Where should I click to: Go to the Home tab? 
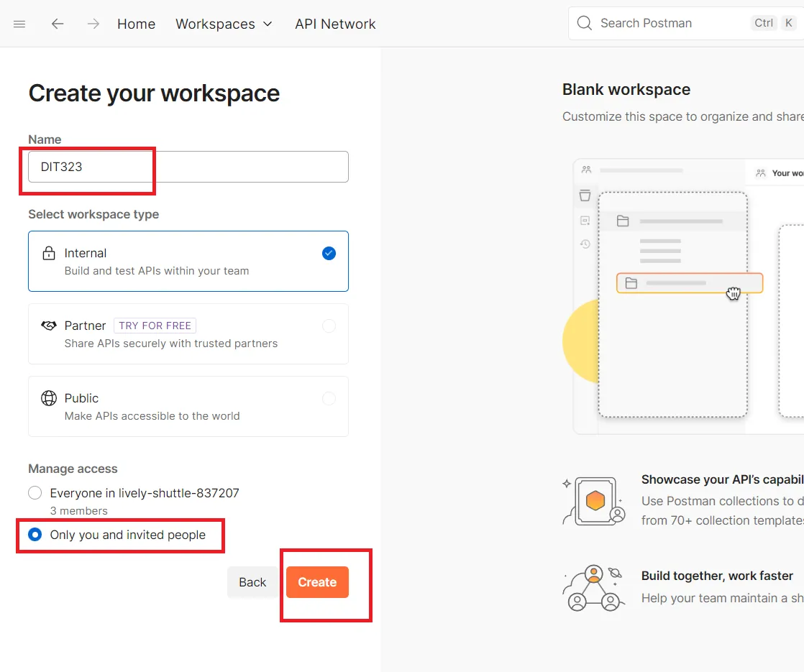click(136, 24)
